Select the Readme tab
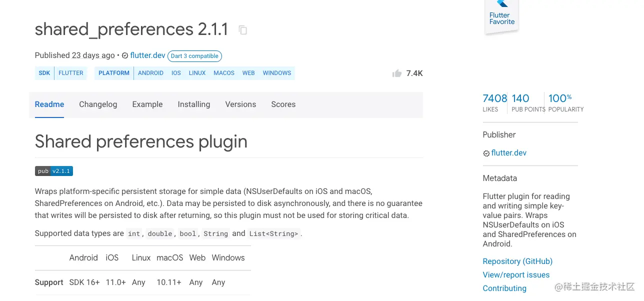The height and width of the screenshot is (301, 644). (x=49, y=104)
